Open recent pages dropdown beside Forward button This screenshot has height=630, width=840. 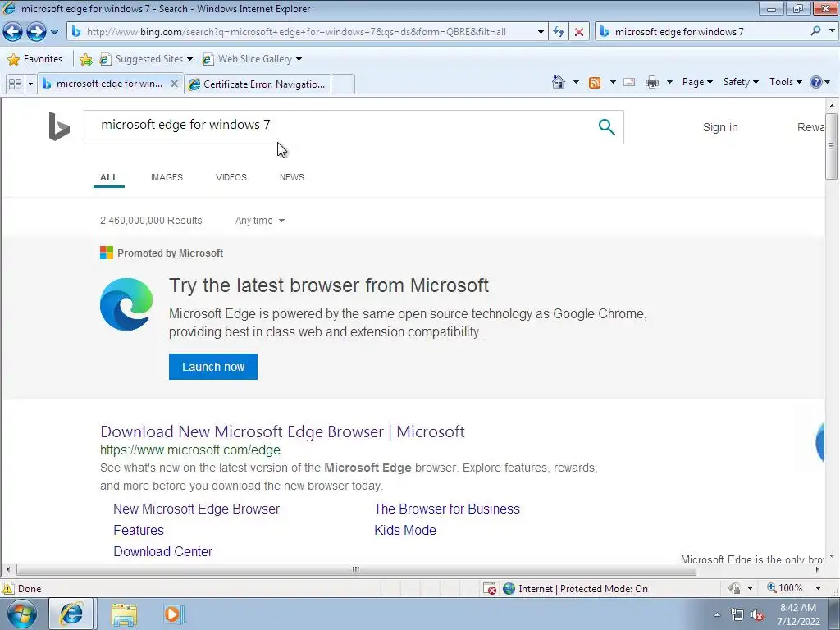click(x=55, y=32)
